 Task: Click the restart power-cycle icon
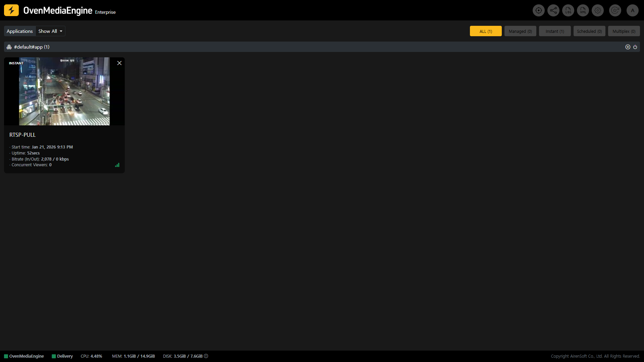615,10
